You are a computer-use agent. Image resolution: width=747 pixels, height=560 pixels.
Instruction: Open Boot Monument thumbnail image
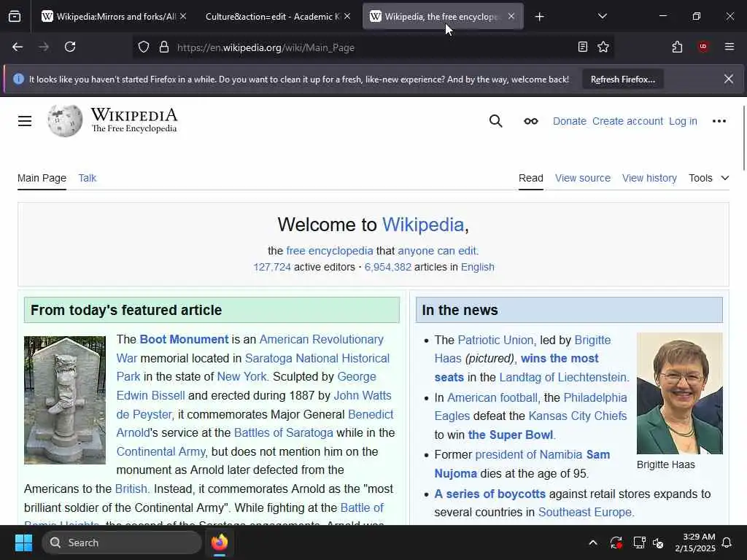(65, 400)
